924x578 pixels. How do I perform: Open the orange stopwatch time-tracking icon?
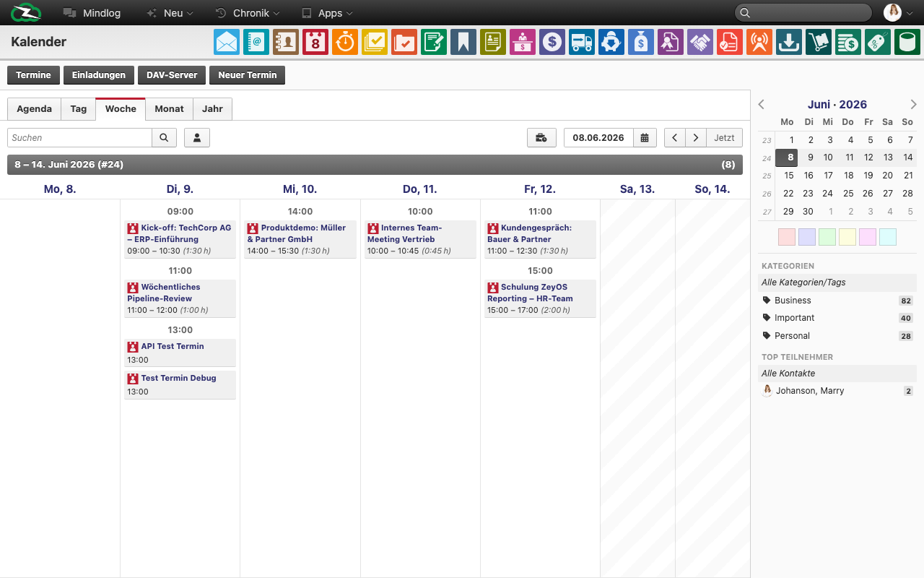point(345,42)
